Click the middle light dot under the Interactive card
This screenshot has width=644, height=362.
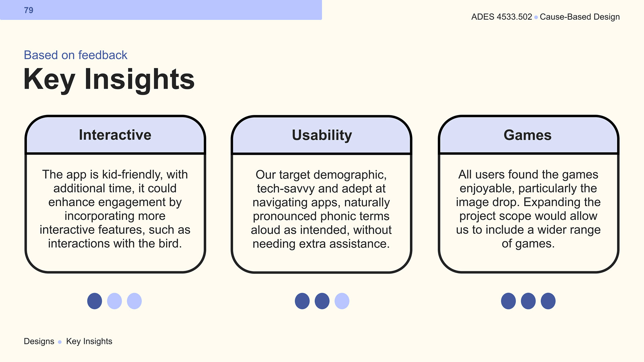click(x=114, y=301)
